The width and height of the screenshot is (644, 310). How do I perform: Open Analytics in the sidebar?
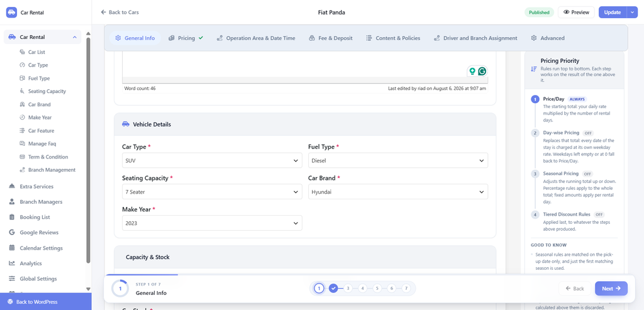(31, 263)
